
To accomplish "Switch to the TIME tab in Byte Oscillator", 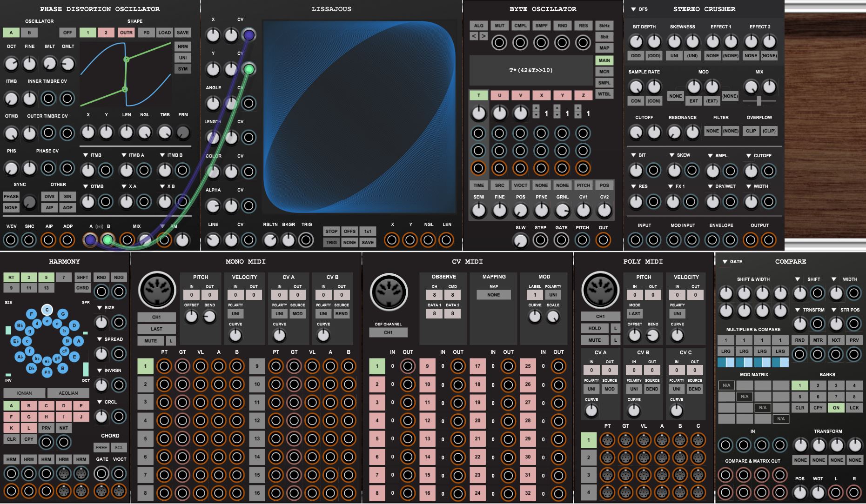I will [x=479, y=185].
